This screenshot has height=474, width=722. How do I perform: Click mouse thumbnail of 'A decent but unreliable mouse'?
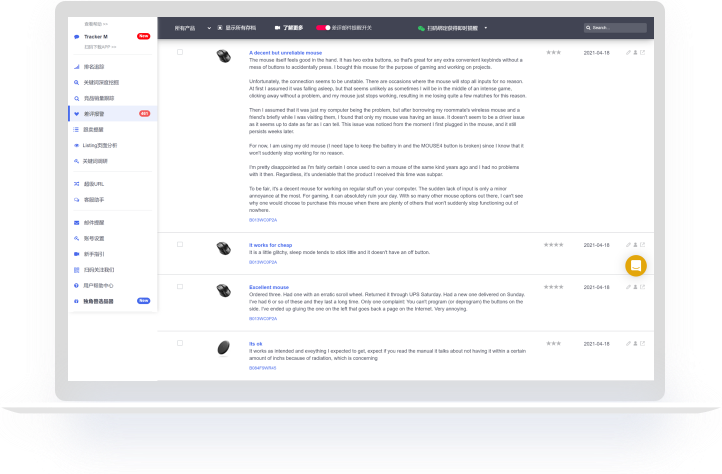coord(224,56)
